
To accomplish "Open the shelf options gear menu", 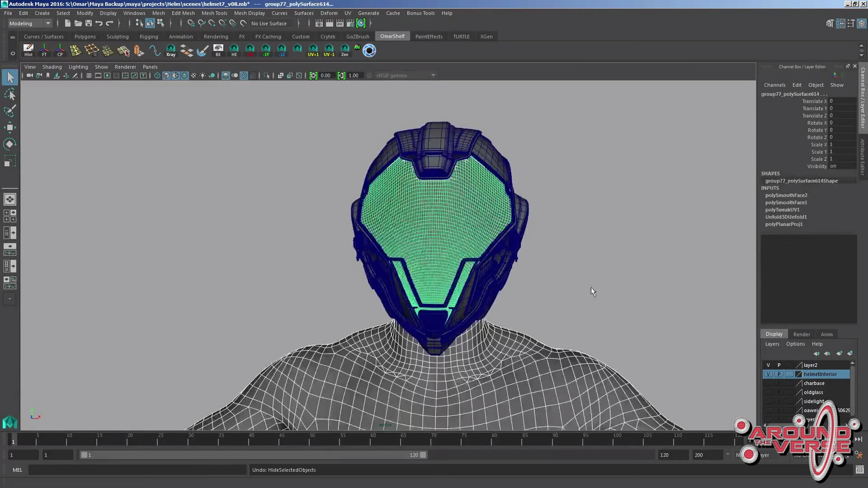I will pyautogui.click(x=13, y=53).
